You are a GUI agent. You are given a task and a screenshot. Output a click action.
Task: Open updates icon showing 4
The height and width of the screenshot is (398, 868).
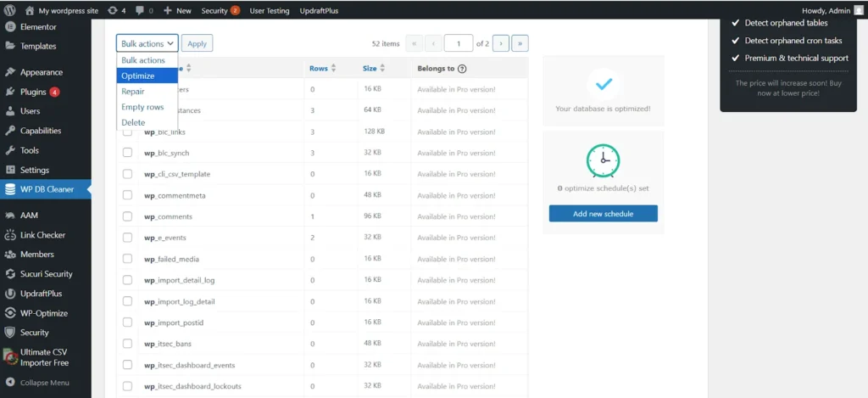point(113,10)
